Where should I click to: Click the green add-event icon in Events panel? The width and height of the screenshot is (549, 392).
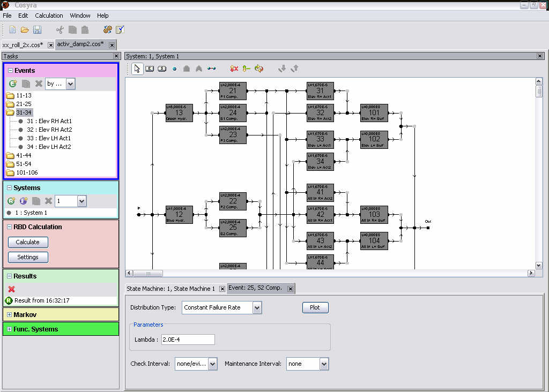pyautogui.click(x=13, y=84)
